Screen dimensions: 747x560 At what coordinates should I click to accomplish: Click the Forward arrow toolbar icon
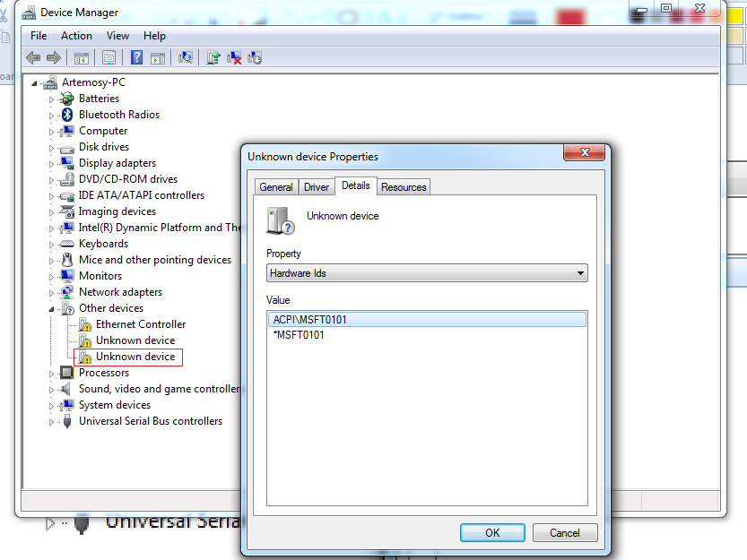54,58
